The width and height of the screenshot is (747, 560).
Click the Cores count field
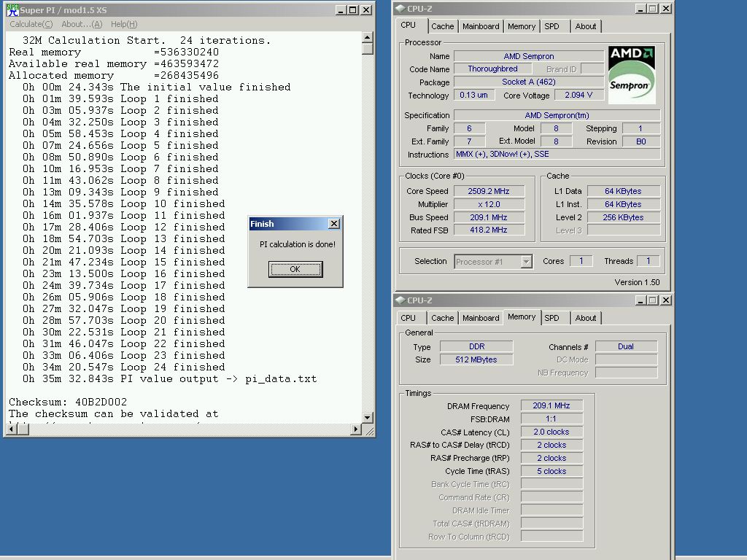tap(581, 261)
